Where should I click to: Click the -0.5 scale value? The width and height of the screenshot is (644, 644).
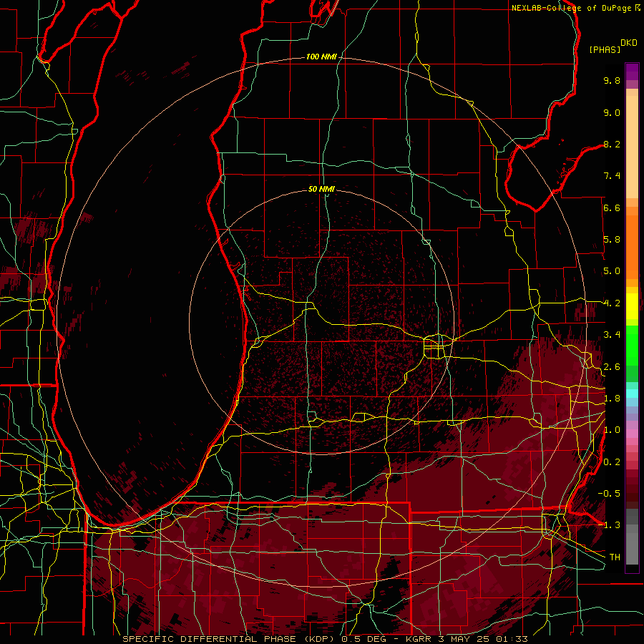pyautogui.click(x=609, y=494)
